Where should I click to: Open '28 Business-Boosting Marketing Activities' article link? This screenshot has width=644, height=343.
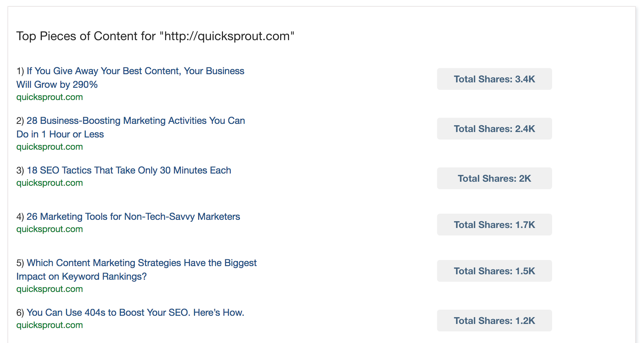(135, 121)
